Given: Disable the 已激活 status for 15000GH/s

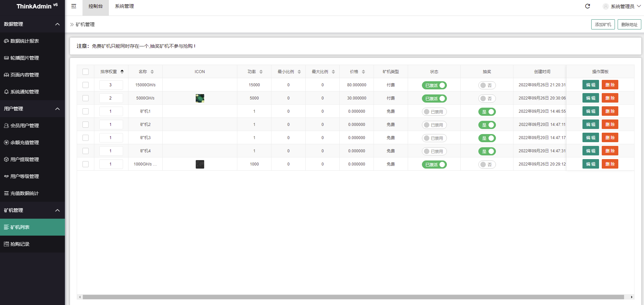Looking at the screenshot, I should 434,85.
